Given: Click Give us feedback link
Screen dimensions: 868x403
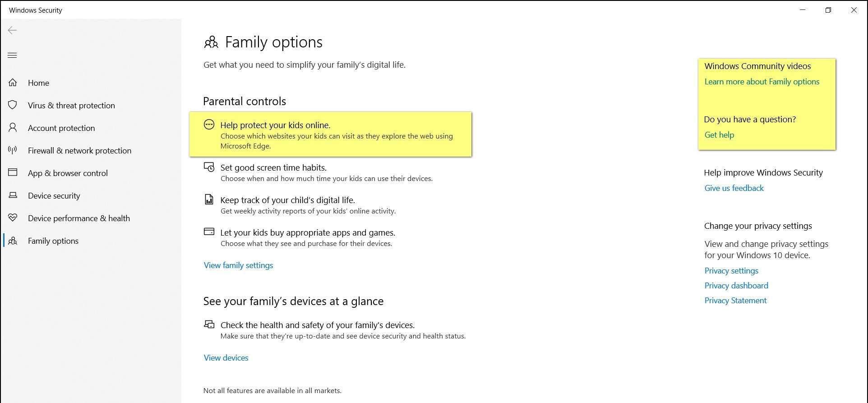Looking at the screenshot, I should pos(734,188).
